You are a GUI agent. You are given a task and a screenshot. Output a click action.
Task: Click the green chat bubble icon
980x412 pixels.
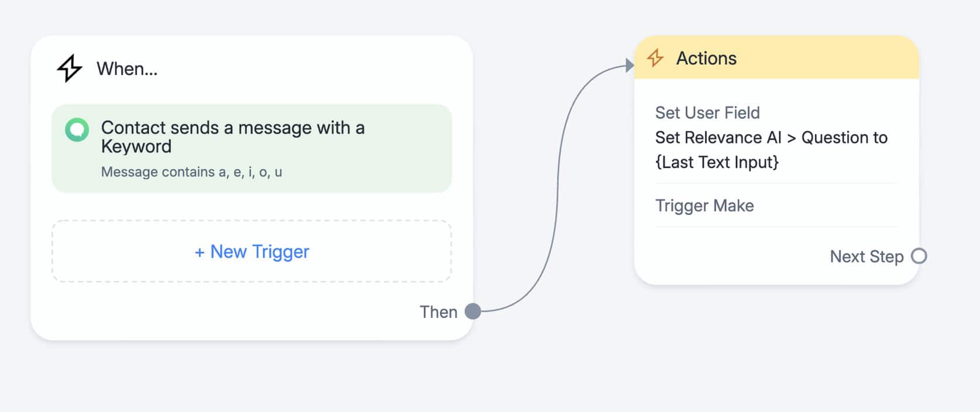[77, 130]
